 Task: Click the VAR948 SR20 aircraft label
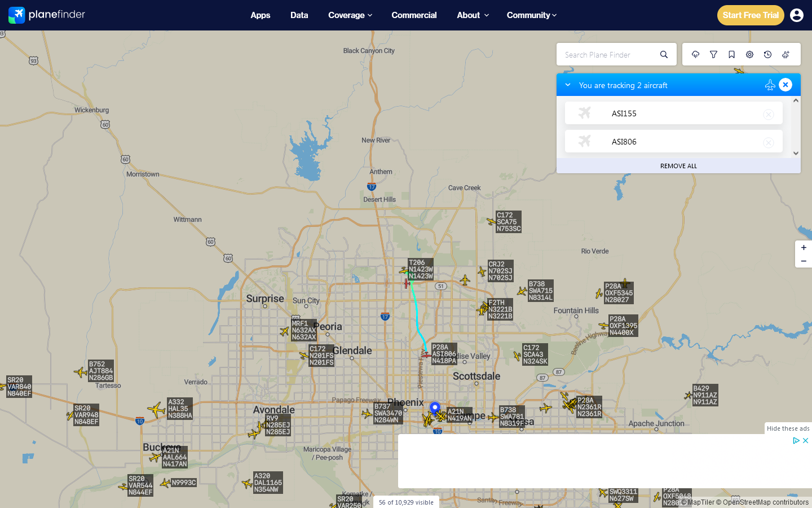(86, 415)
